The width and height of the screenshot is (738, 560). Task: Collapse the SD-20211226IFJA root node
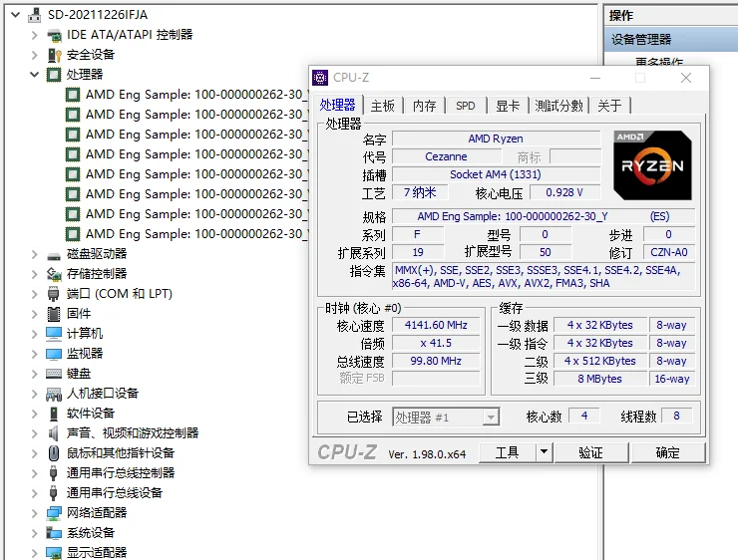(16, 15)
